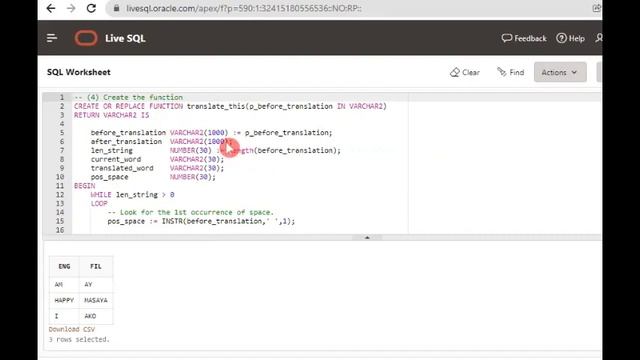Click the lock icon in the address bar
Viewport: 640px width, 360px height.
coord(116,8)
